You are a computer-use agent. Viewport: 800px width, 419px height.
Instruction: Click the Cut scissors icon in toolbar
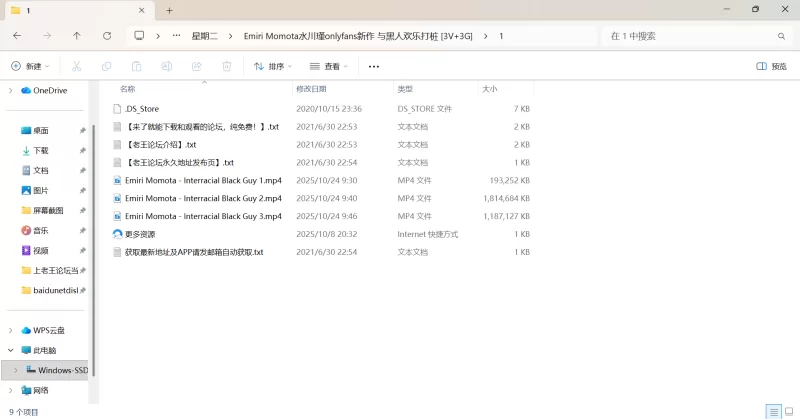pos(76,66)
